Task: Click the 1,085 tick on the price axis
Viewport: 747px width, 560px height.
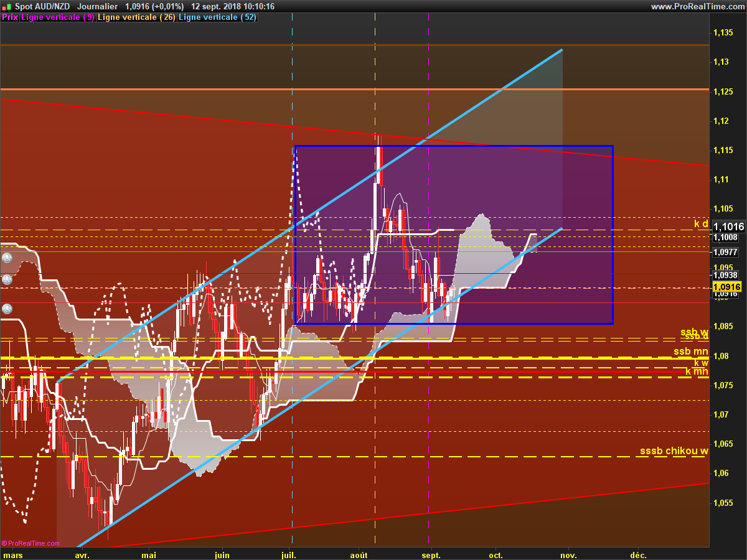Action: tap(723, 326)
